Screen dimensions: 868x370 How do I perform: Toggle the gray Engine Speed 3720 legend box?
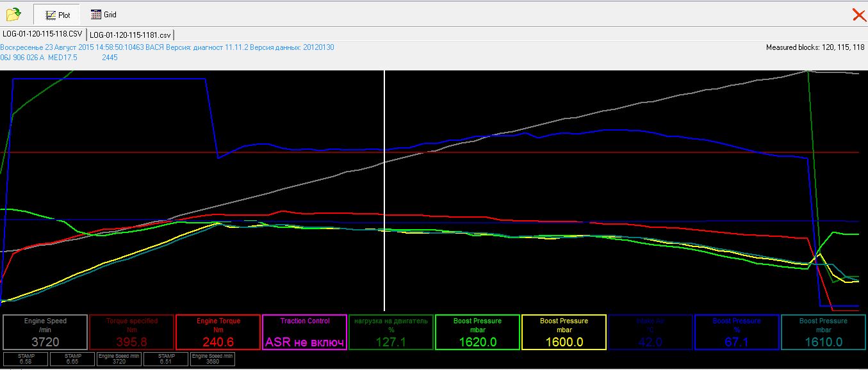[45, 332]
